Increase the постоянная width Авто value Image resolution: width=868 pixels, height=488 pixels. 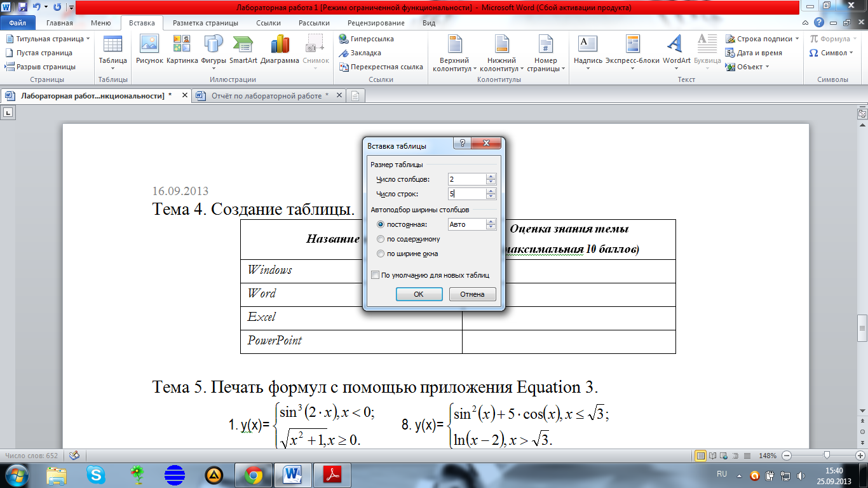click(491, 221)
